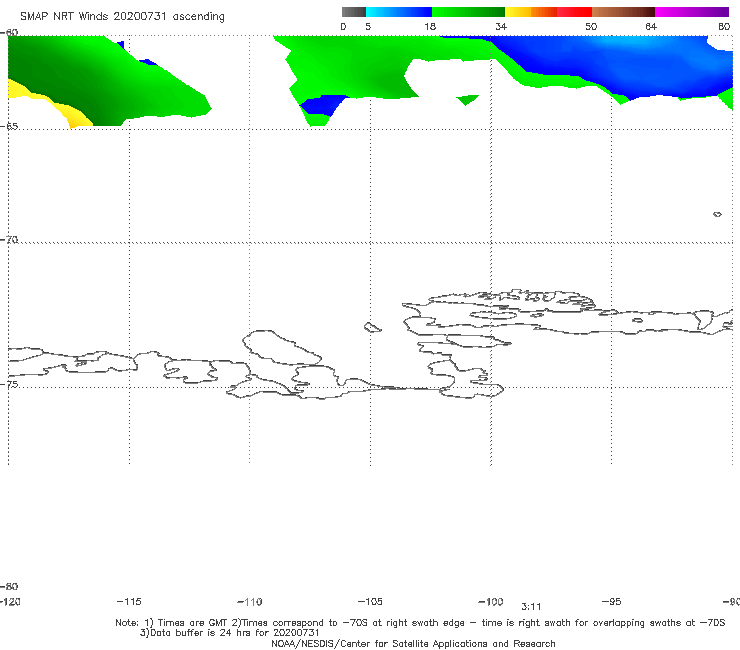The height and width of the screenshot is (650, 740).
Task: Click the longitude label '-120'
Action: pyautogui.click(x=10, y=602)
